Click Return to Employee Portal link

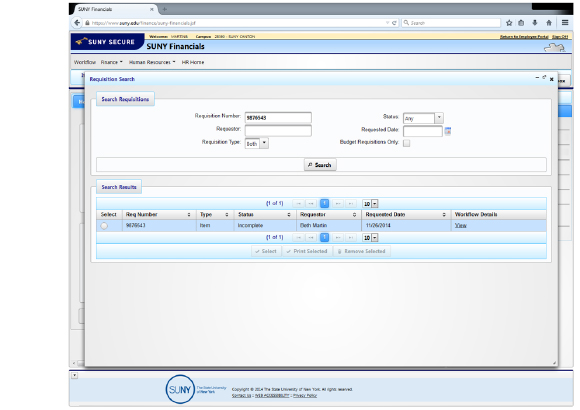pyautogui.click(x=524, y=37)
